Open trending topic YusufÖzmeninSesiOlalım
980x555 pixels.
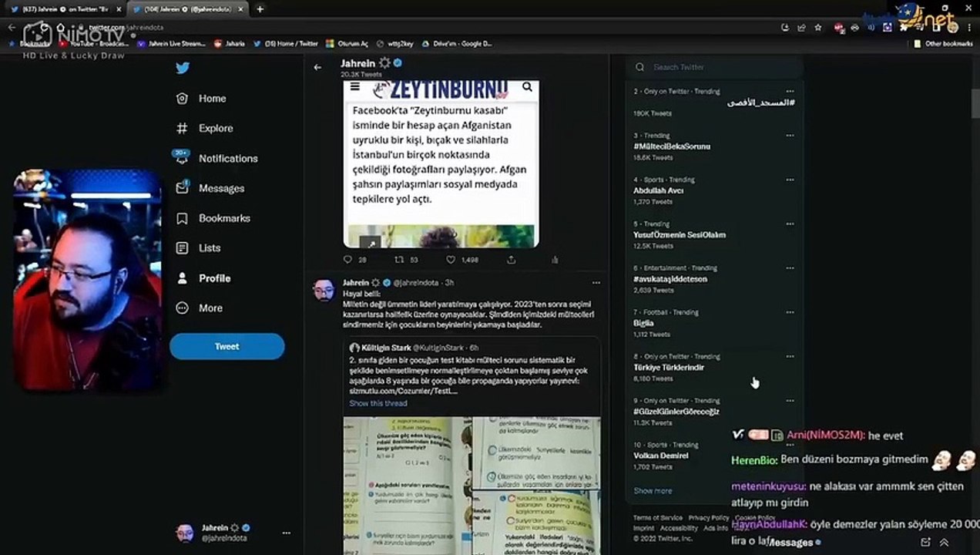coord(679,235)
